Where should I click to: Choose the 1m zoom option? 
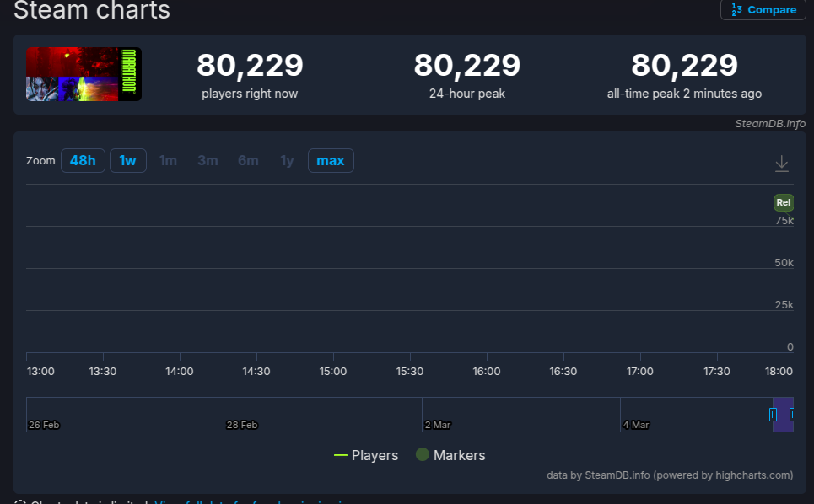click(x=169, y=160)
